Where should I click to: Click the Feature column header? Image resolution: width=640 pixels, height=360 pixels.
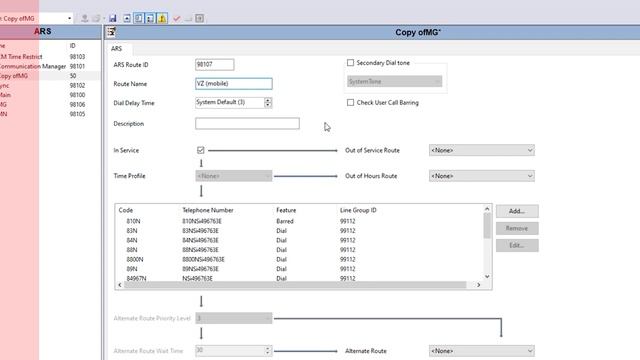[286, 210]
